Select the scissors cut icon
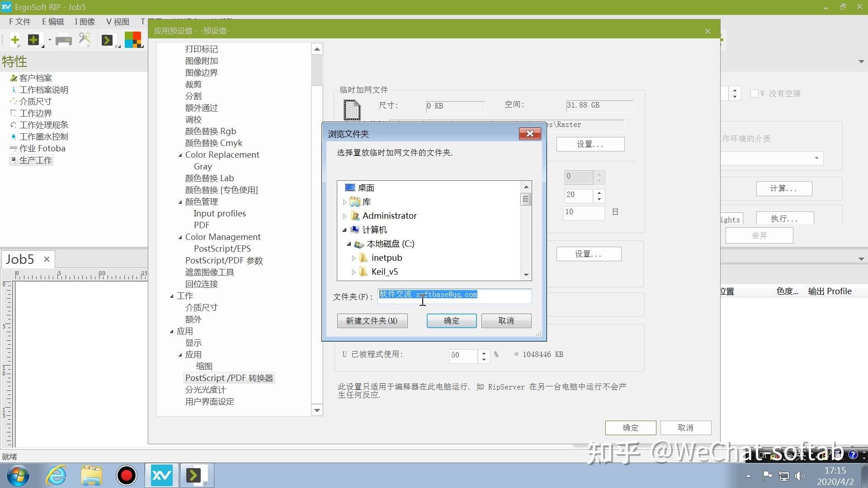The image size is (868, 488). click(x=85, y=39)
